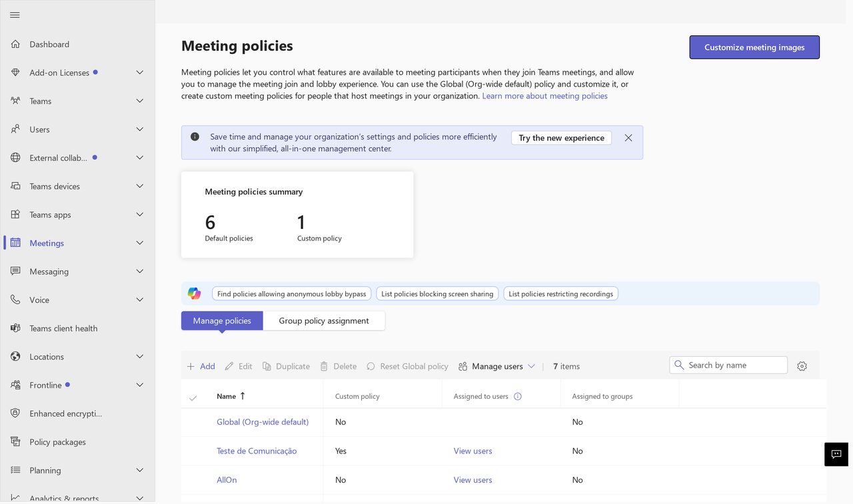
Task: View users for Teste de Comunicação
Action: click(473, 451)
